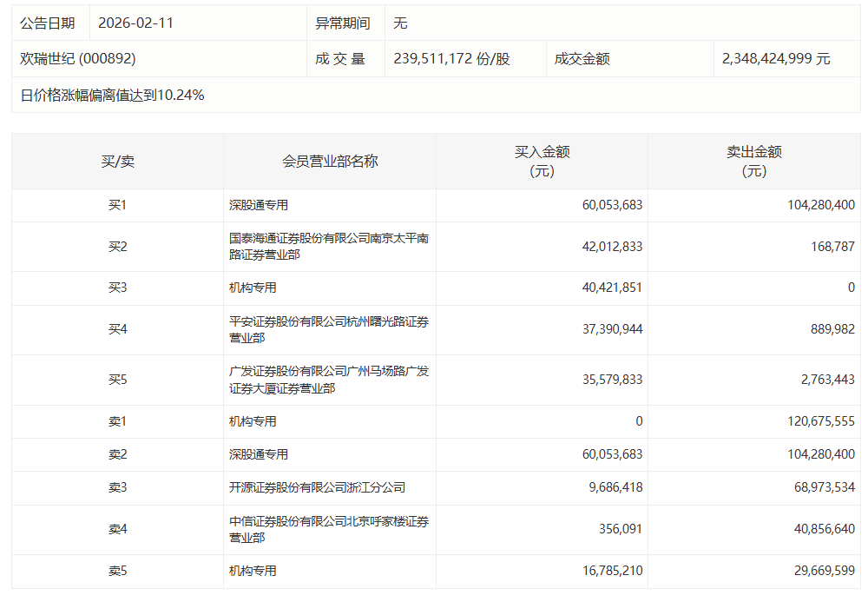
Task: Click the 买/卖 column header
Action: pyautogui.click(x=117, y=162)
